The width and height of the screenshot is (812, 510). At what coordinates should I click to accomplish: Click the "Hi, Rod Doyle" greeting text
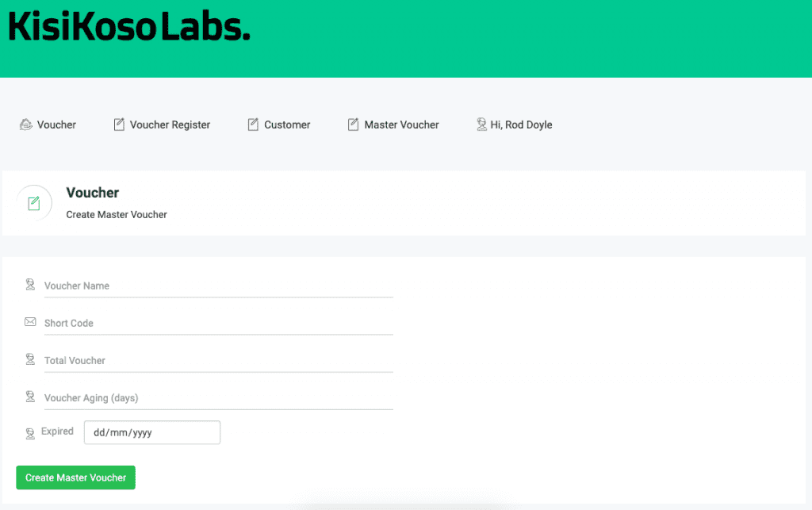pos(521,125)
